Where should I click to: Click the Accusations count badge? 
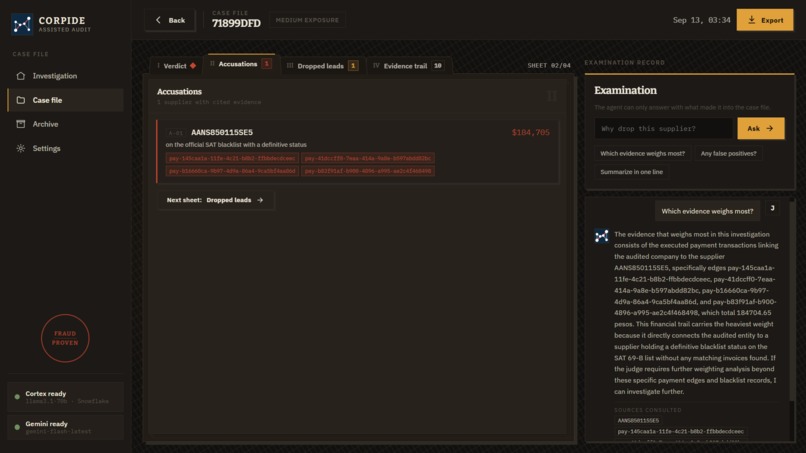tap(266, 64)
